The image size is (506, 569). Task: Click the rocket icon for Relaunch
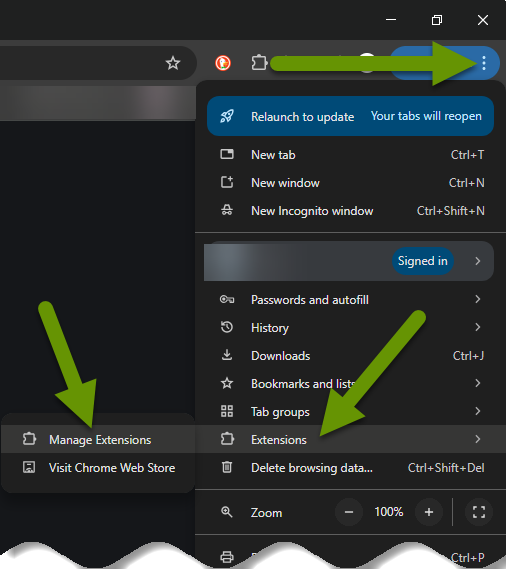[227, 116]
